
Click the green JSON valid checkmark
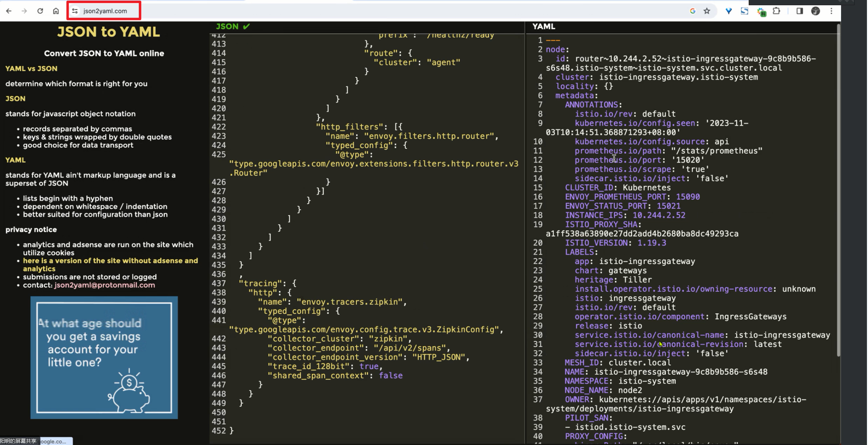[x=246, y=26]
